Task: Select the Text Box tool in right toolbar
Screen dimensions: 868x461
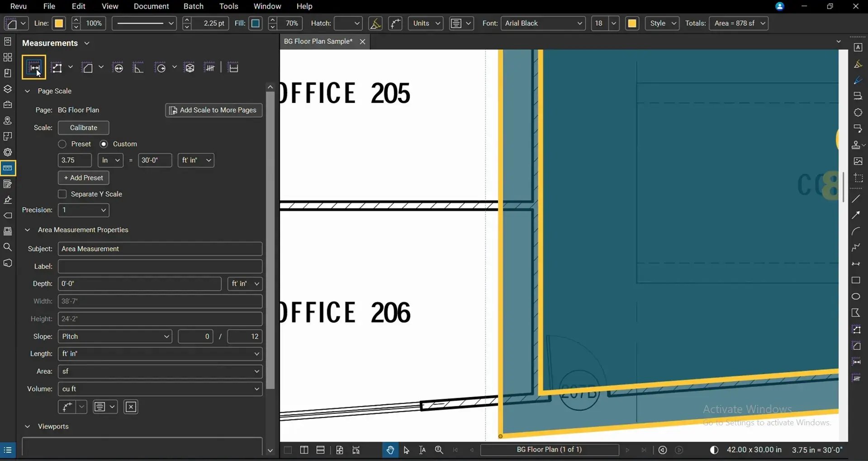Action: (x=858, y=47)
